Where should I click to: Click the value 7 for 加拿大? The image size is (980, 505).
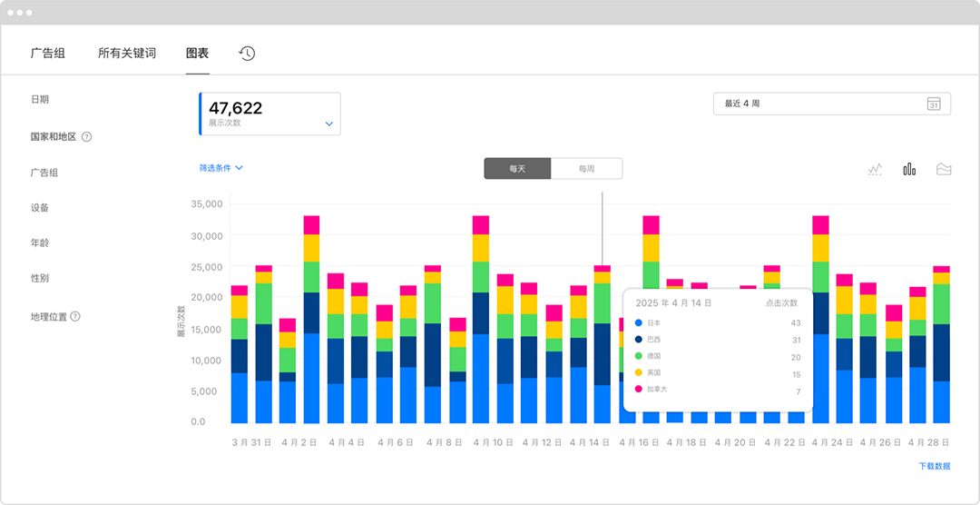pos(799,390)
